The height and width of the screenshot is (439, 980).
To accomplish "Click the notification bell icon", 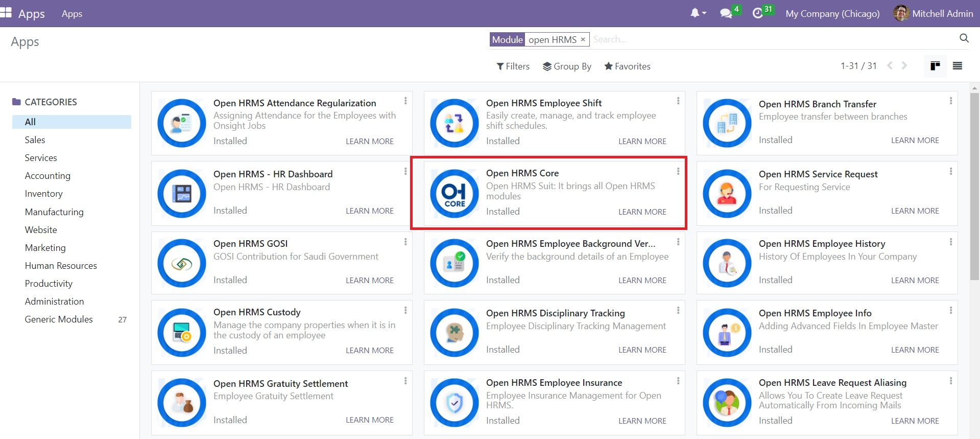I will pos(695,13).
